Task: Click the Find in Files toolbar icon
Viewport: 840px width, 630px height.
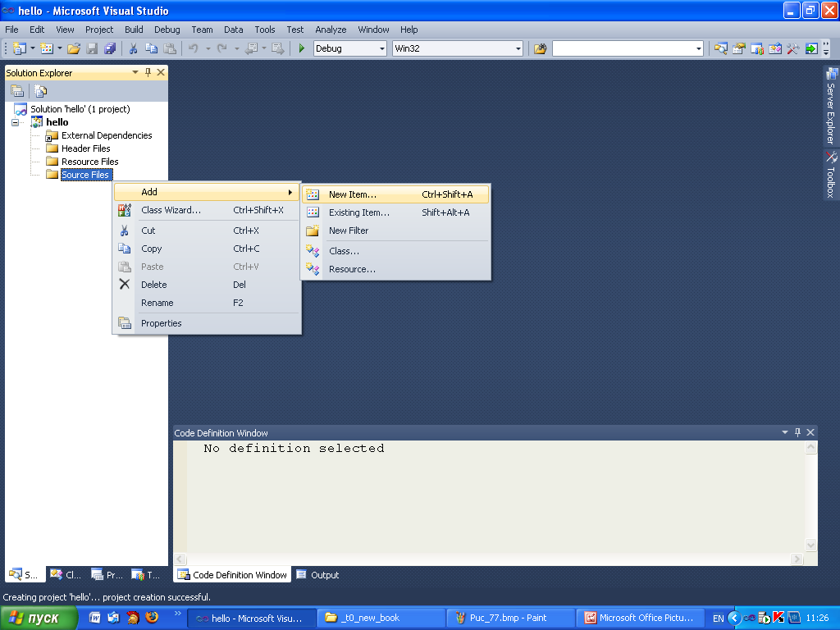Action: point(540,48)
